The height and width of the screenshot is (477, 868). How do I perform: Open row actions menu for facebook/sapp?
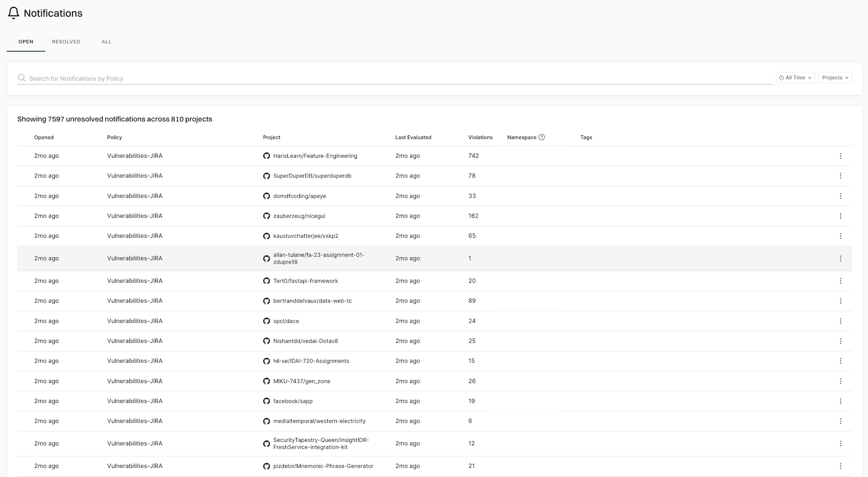tap(840, 401)
